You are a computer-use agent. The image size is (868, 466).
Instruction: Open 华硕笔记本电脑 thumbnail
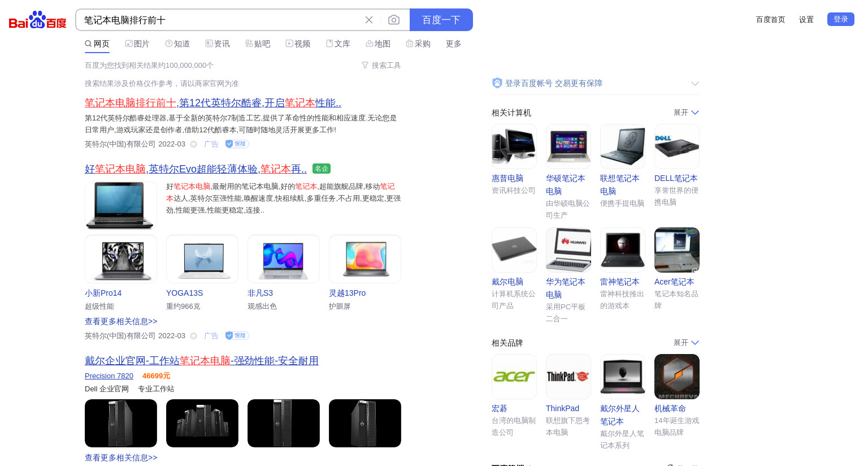pos(568,146)
